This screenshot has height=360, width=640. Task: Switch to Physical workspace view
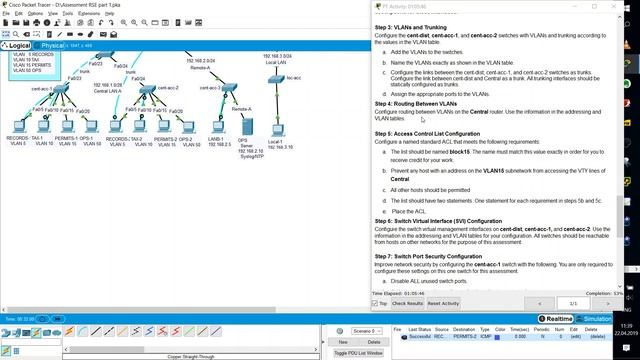click(49, 46)
